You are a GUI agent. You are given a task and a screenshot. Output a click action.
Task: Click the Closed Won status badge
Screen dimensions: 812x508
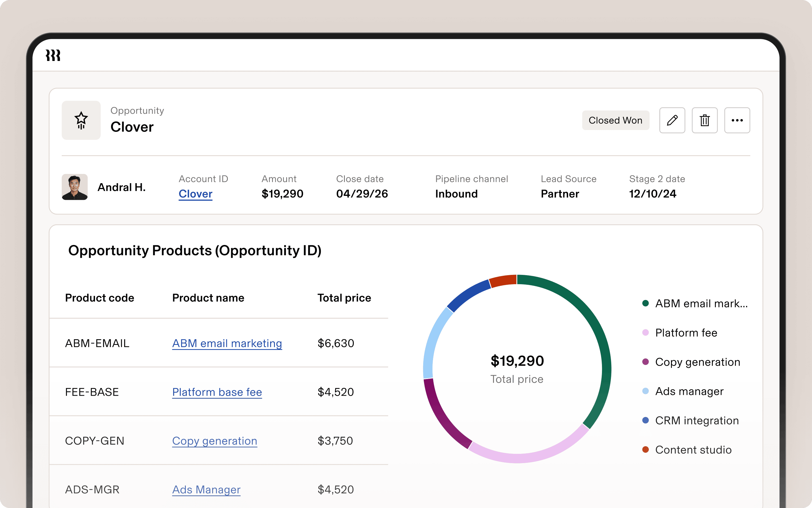[616, 120]
